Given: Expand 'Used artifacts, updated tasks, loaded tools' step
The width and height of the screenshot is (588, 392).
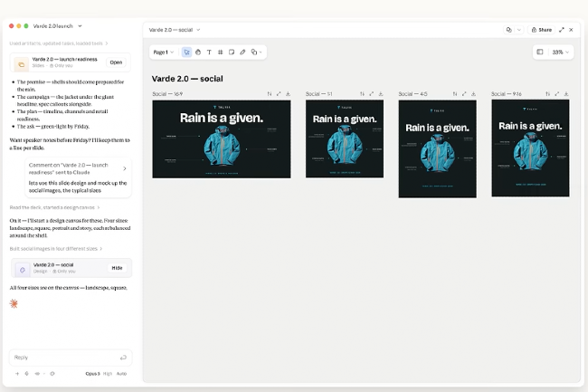Looking at the screenshot, I should pos(59,43).
